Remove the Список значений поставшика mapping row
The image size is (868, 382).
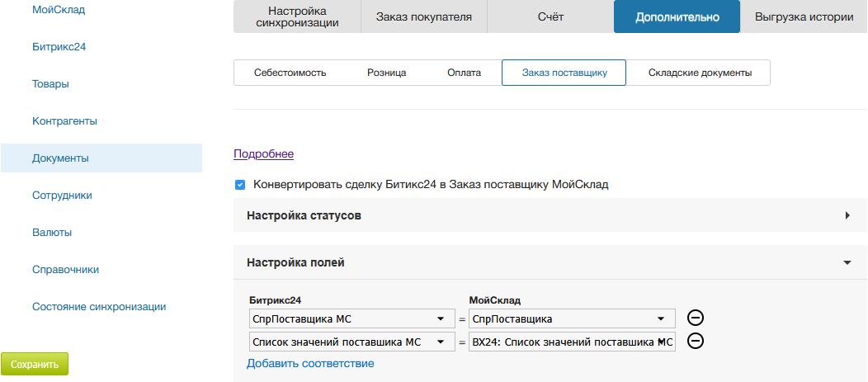(696, 342)
